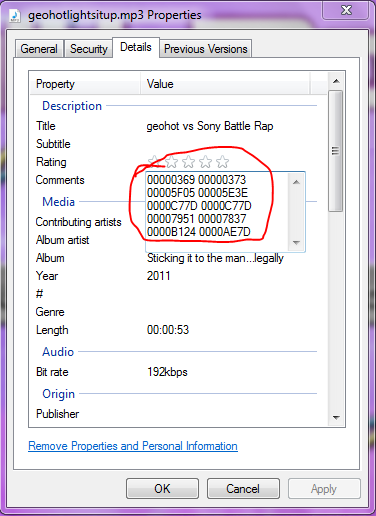The image size is (376, 516).
Task: Set rating to the second star
Action: pos(171,162)
